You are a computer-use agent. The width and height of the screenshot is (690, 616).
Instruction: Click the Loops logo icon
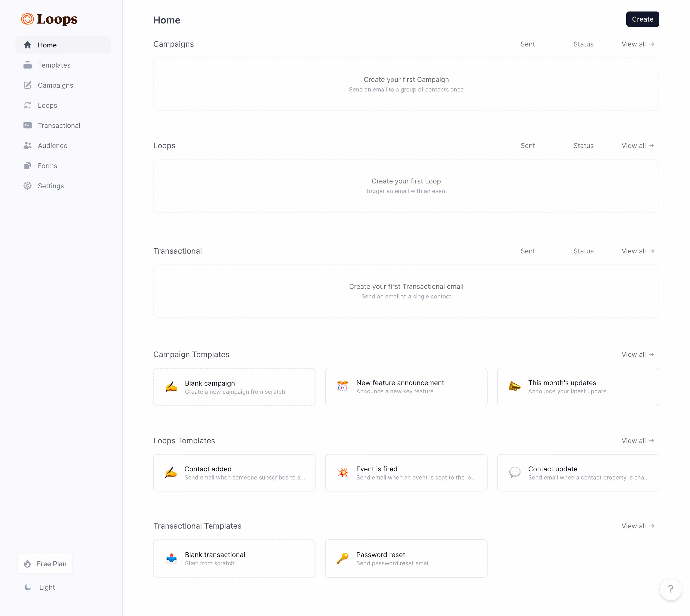coord(27,19)
